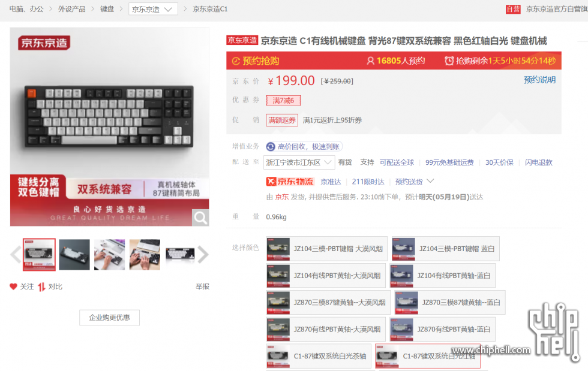Click 211限时达 delivery link
This screenshot has width=588, height=371.
[x=368, y=182]
